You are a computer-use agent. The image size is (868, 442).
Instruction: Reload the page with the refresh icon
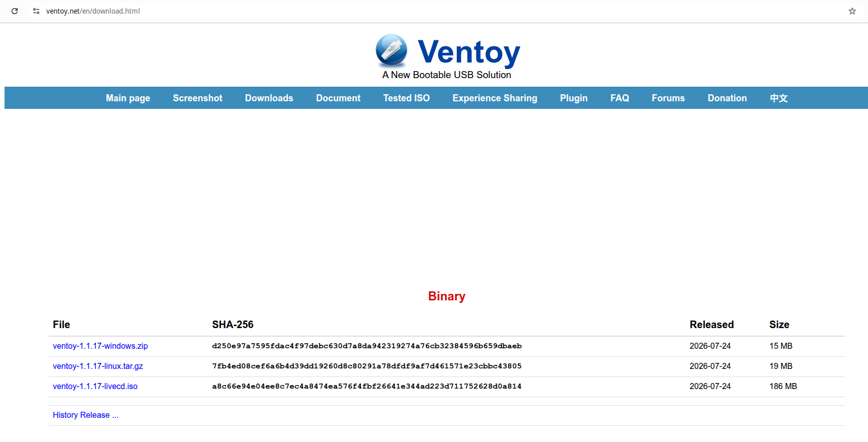(15, 11)
